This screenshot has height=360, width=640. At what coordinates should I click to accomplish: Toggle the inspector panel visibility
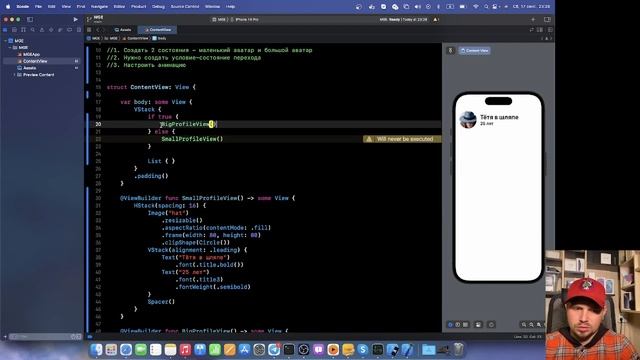click(547, 20)
